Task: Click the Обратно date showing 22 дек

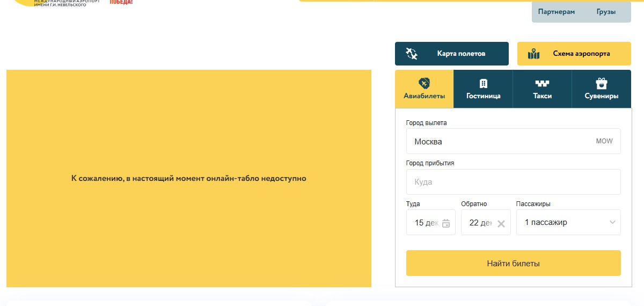Action: pyautogui.click(x=479, y=223)
